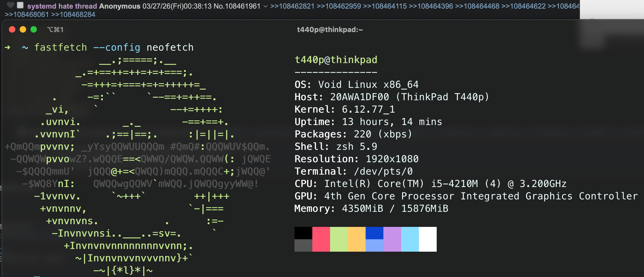This screenshot has height=277, width=644.
Task: Click the purple color swatch in the palette
Action: 392,239
